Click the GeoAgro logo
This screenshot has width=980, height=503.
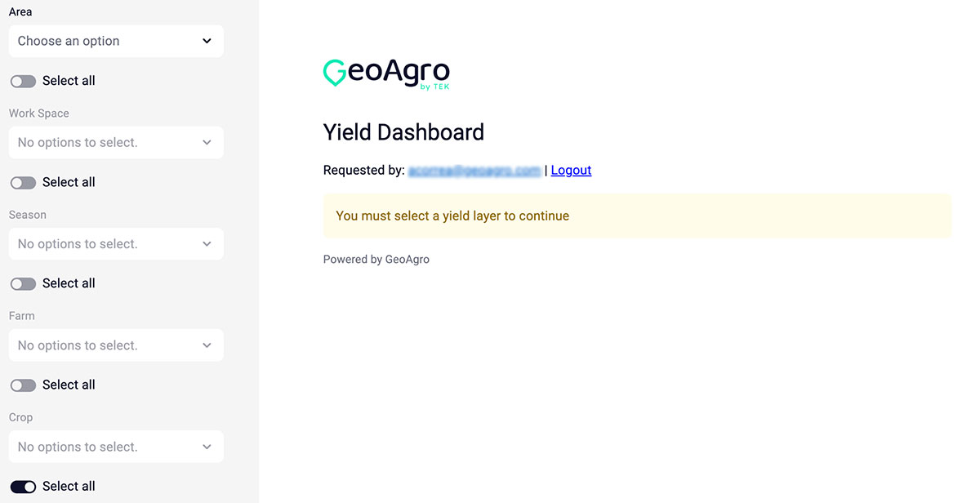coord(386,73)
